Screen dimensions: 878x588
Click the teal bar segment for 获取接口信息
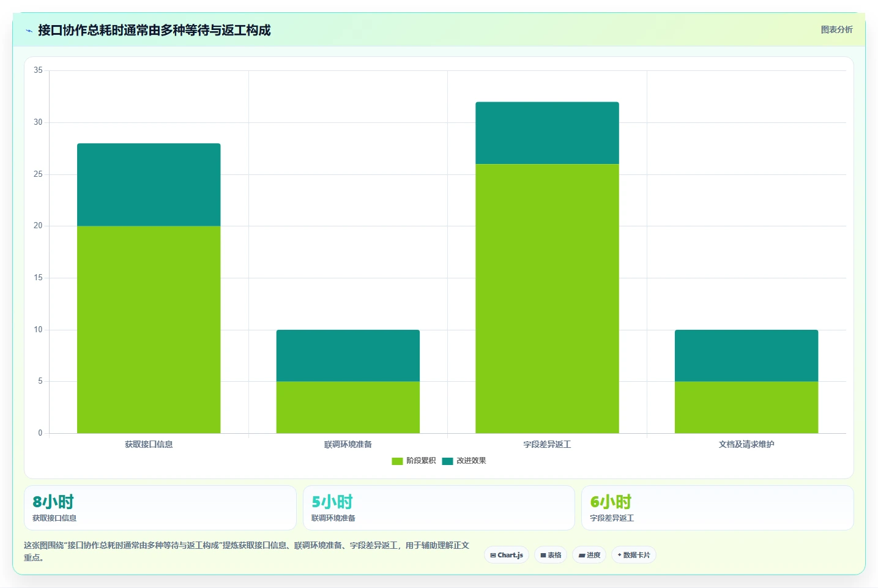[149, 185]
